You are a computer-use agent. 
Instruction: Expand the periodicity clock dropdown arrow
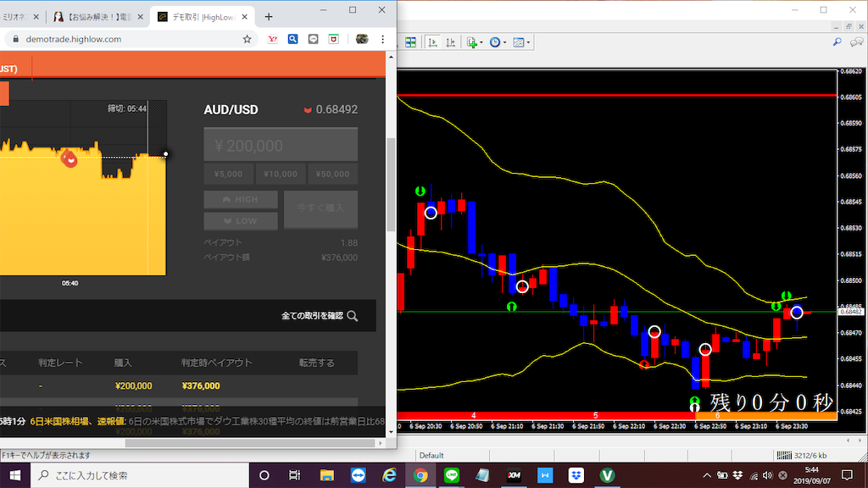pyautogui.click(x=504, y=42)
